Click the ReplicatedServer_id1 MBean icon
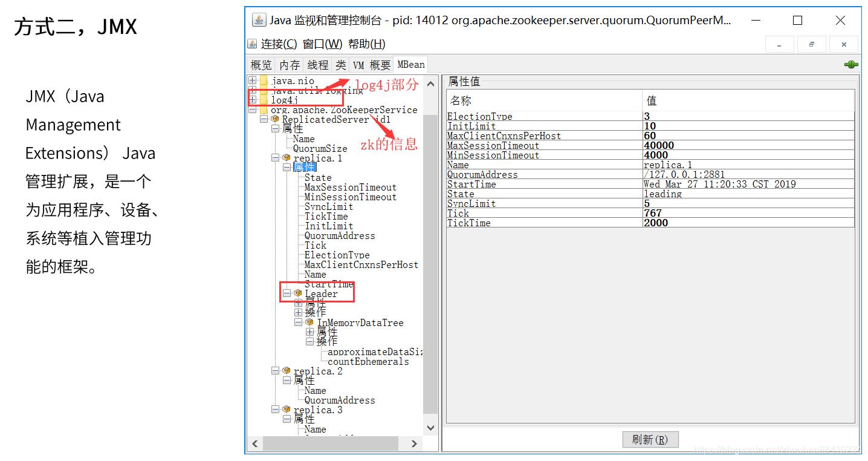The width and height of the screenshot is (868, 461). [275, 119]
